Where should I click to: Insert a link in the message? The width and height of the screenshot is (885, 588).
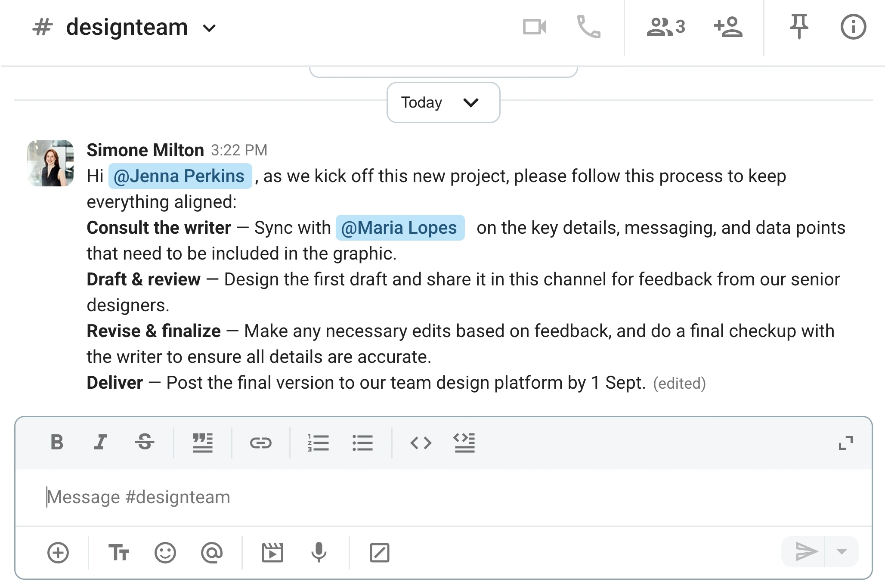[261, 443]
